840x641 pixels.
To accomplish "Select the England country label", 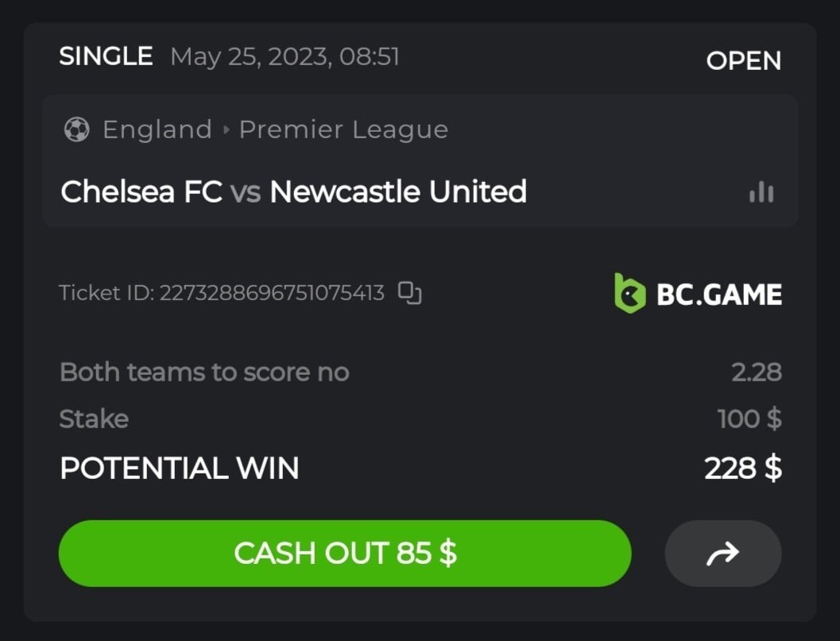I will pos(157,129).
